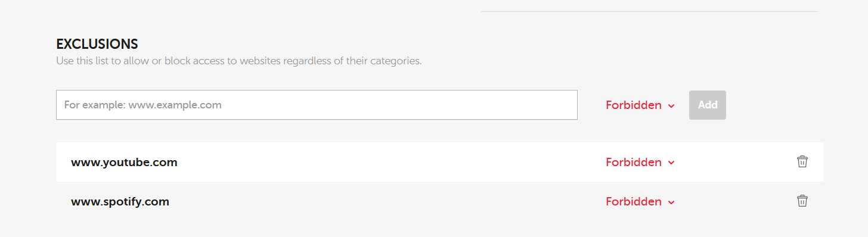This screenshot has width=868, height=237.
Task: Open the Forbidden dropdown for www.youtube.com
Action: pos(640,162)
